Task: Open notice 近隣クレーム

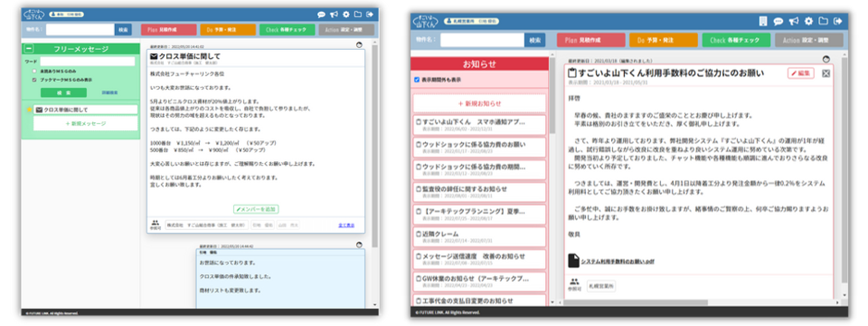Action: (x=480, y=237)
